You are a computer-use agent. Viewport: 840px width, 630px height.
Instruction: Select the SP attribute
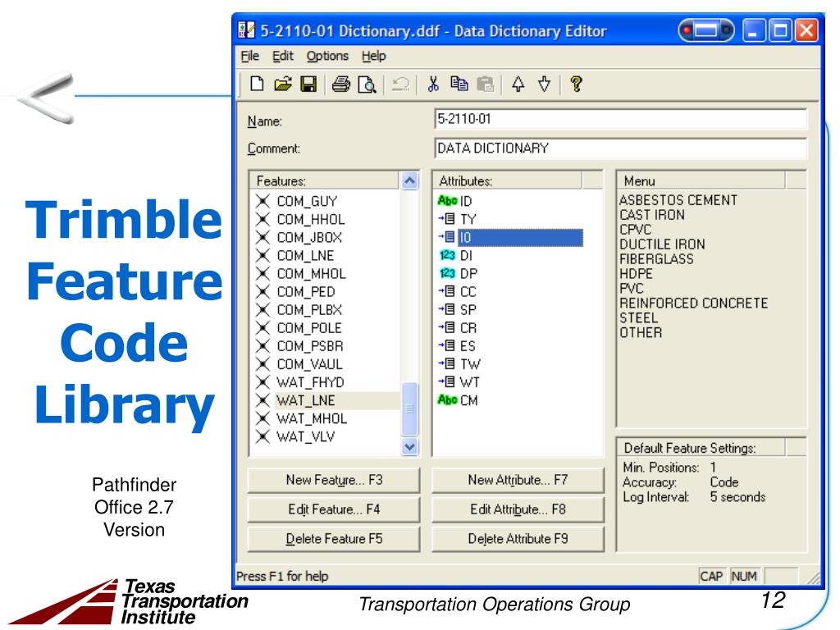coord(468,309)
